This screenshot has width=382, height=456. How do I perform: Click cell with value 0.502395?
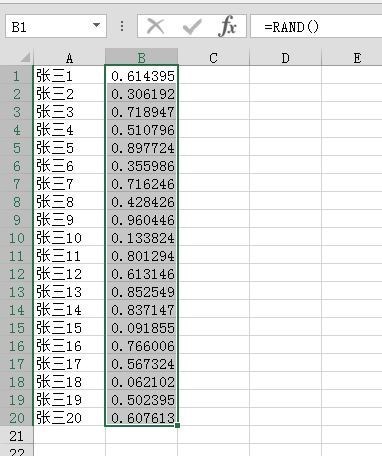(x=142, y=400)
